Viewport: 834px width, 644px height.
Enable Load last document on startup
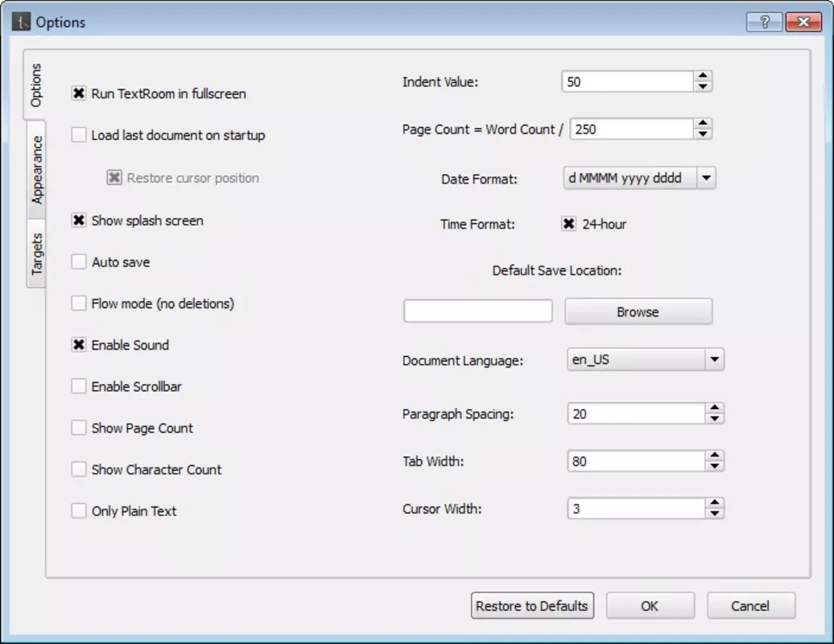(x=79, y=135)
